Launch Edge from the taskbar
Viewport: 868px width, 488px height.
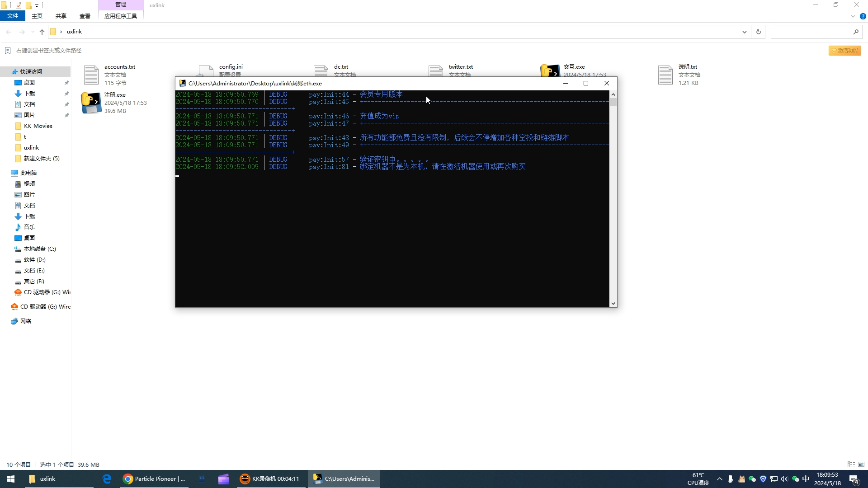coord(107,479)
